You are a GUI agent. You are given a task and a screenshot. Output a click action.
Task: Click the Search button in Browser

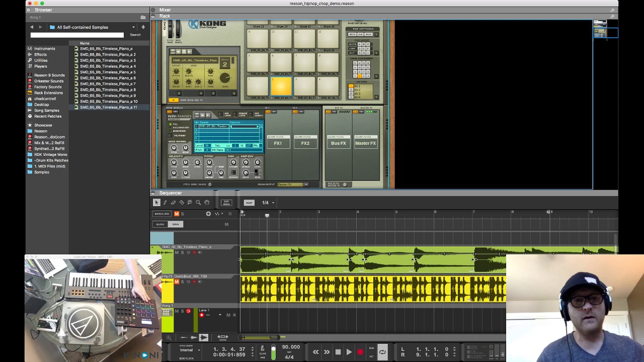click(x=135, y=35)
